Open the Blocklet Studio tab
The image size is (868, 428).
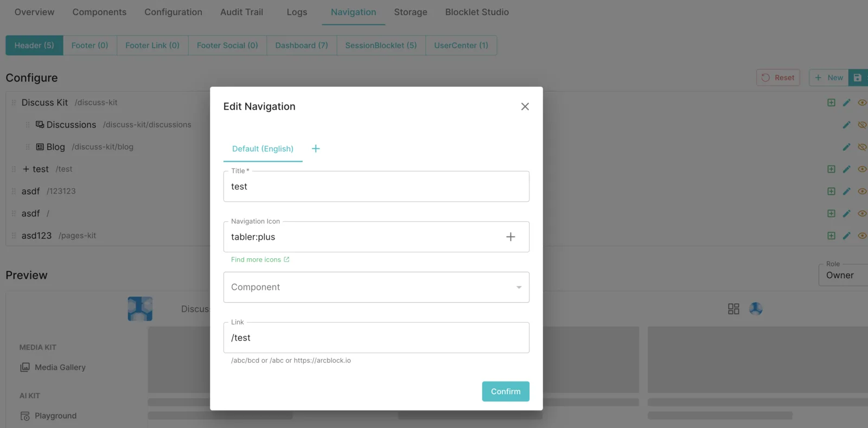tap(477, 12)
